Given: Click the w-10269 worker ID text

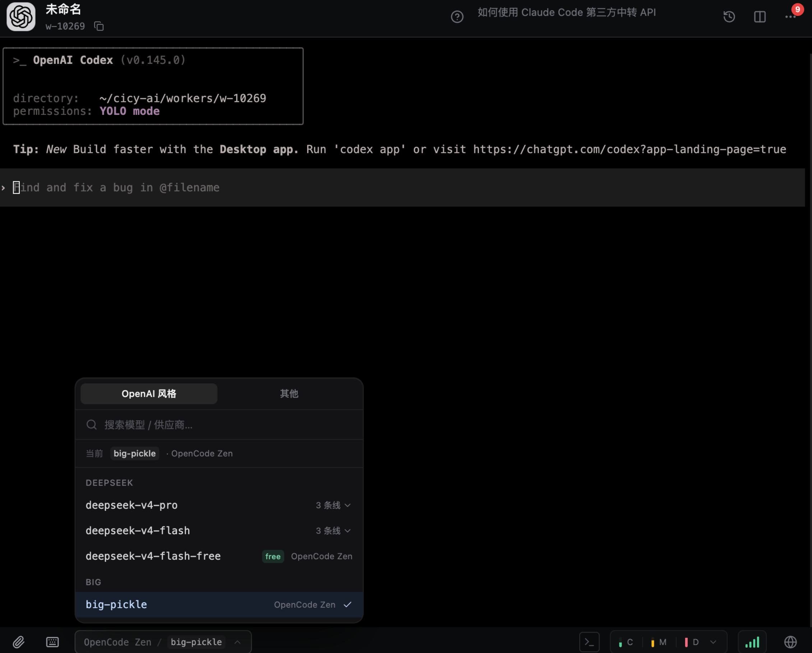Looking at the screenshot, I should tap(65, 26).
